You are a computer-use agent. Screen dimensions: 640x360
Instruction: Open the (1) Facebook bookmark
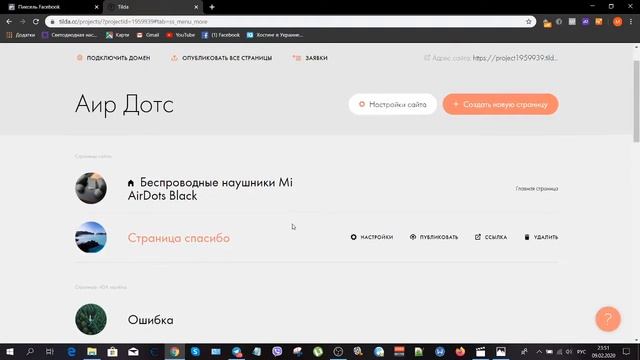point(221,35)
